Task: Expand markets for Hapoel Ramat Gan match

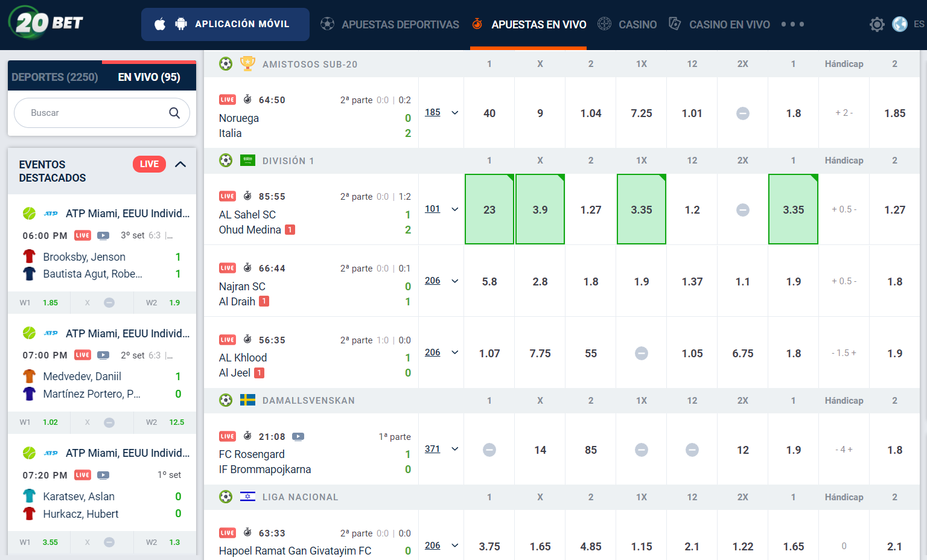Action: tap(455, 546)
